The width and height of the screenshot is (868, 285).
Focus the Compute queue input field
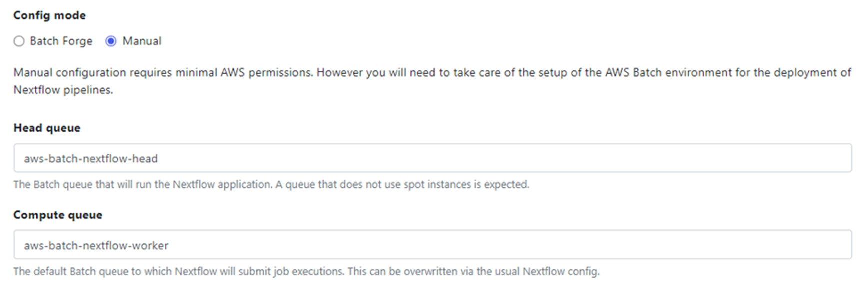(x=432, y=245)
